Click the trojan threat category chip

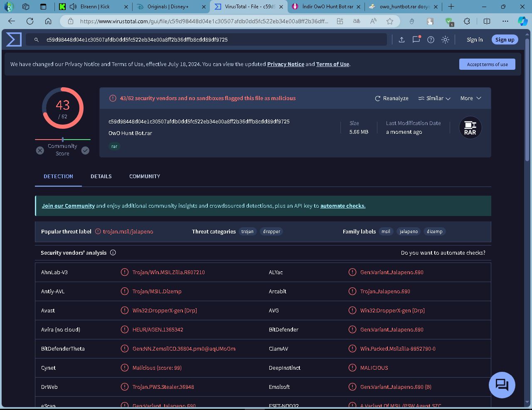[247, 231]
